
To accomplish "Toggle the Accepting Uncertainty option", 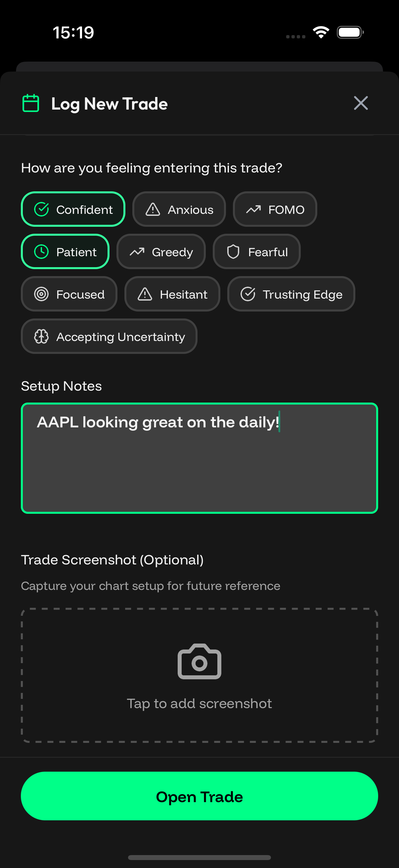I will click(x=109, y=336).
